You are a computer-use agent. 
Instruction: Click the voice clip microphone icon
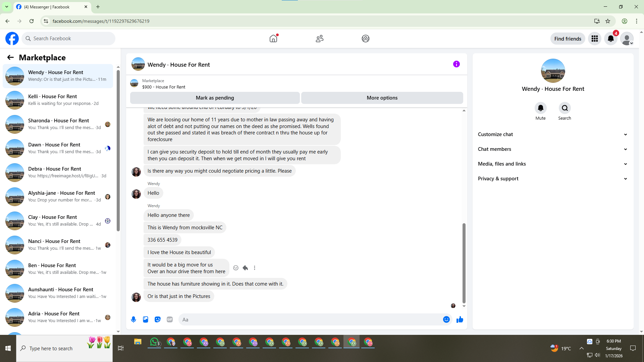pyautogui.click(x=133, y=319)
